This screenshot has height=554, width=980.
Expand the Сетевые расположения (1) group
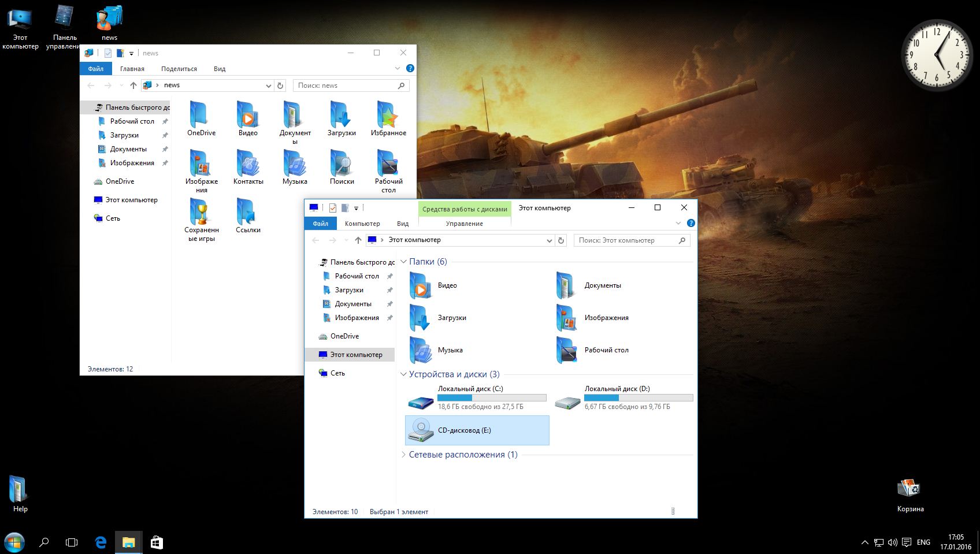click(404, 455)
